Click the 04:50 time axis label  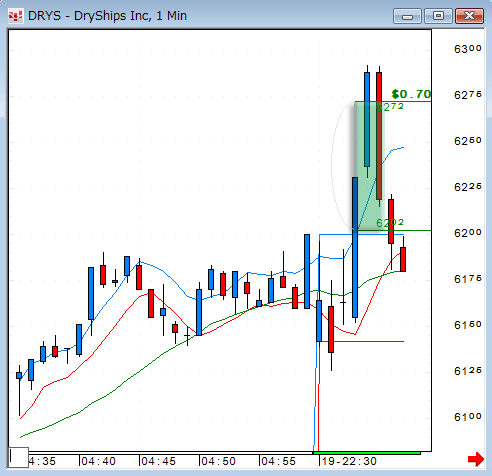point(218,461)
